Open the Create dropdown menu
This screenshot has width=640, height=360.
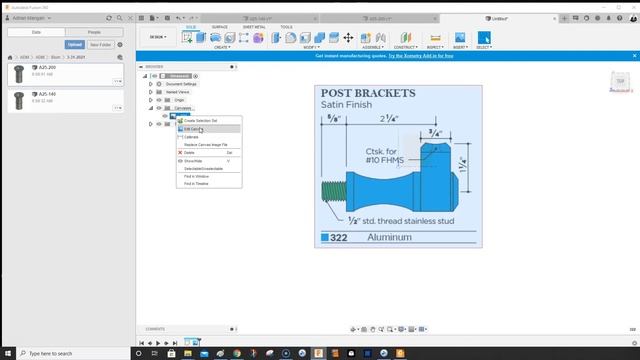222,47
